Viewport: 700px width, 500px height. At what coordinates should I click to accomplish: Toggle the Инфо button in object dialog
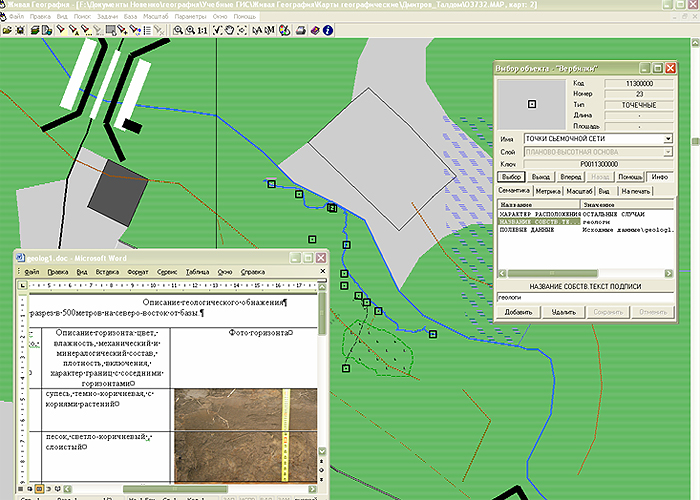(x=658, y=176)
